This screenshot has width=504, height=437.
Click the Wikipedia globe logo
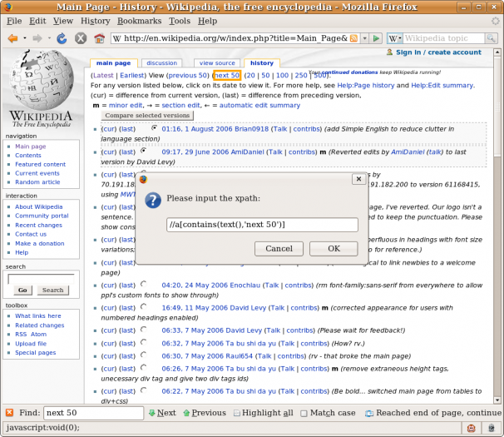(x=41, y=80)
